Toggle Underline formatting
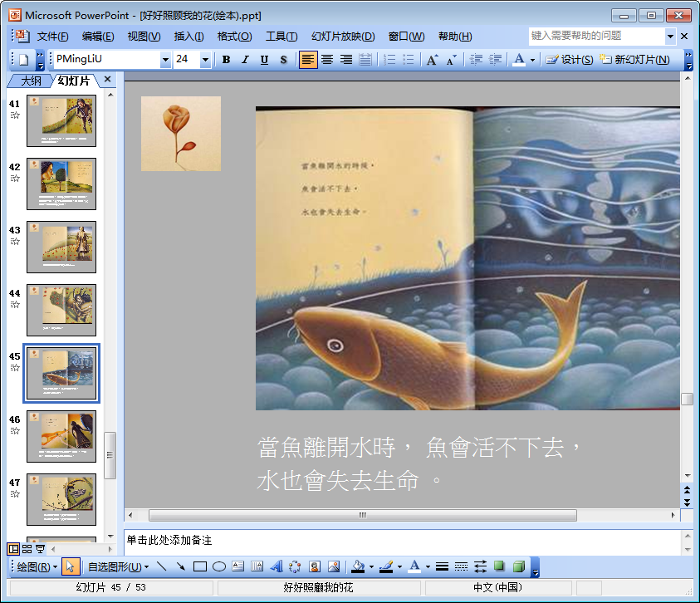700x603 pixels. (x=264, y=60)
